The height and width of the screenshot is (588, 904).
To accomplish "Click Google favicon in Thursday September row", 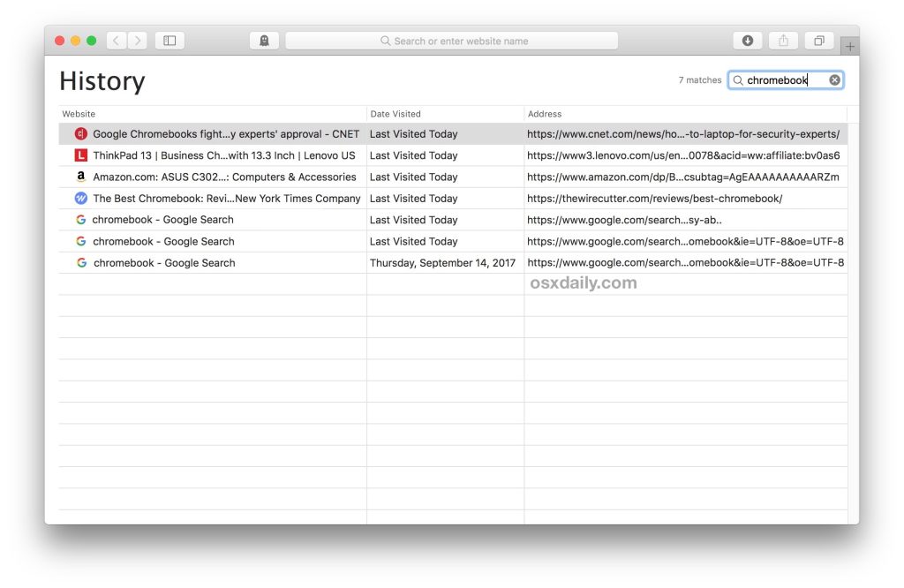I will (82, 263).
